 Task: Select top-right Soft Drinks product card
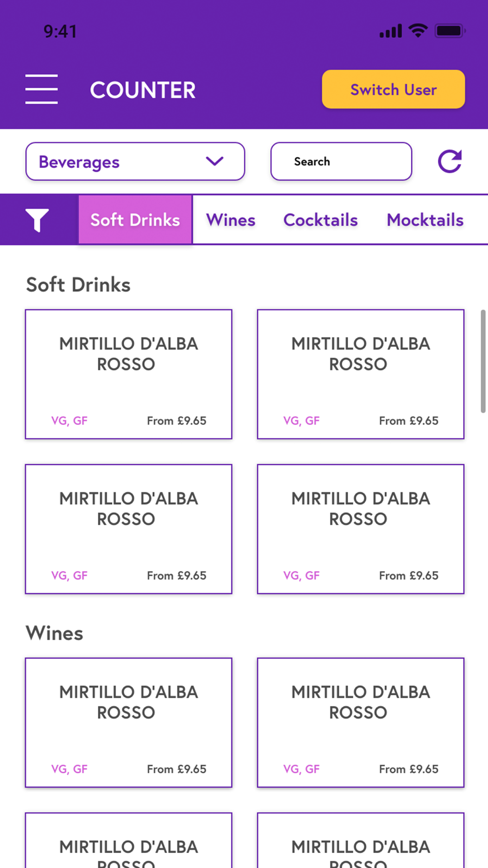pos(361,374)
